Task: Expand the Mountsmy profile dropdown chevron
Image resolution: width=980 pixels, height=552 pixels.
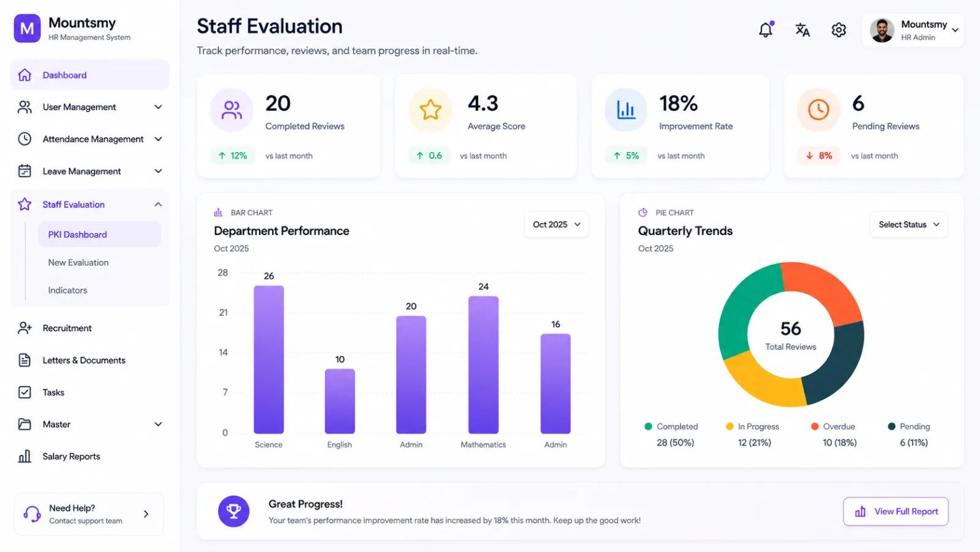Action: click(955, 29)
